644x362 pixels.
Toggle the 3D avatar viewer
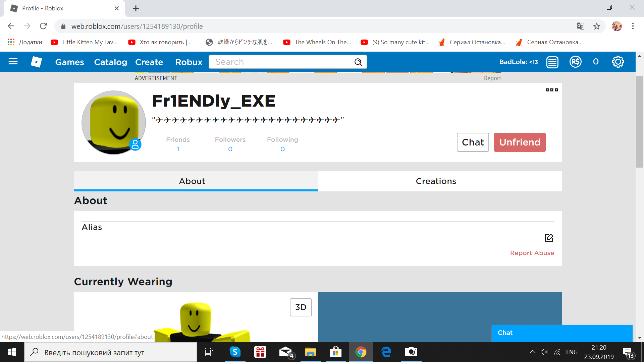click(301, 307)
